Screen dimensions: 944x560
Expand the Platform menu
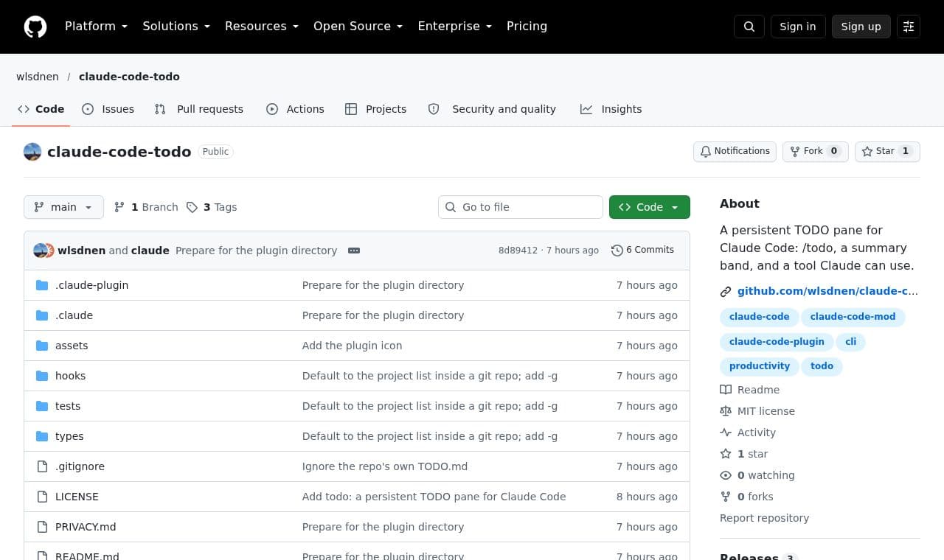click(x=96, y=27)
